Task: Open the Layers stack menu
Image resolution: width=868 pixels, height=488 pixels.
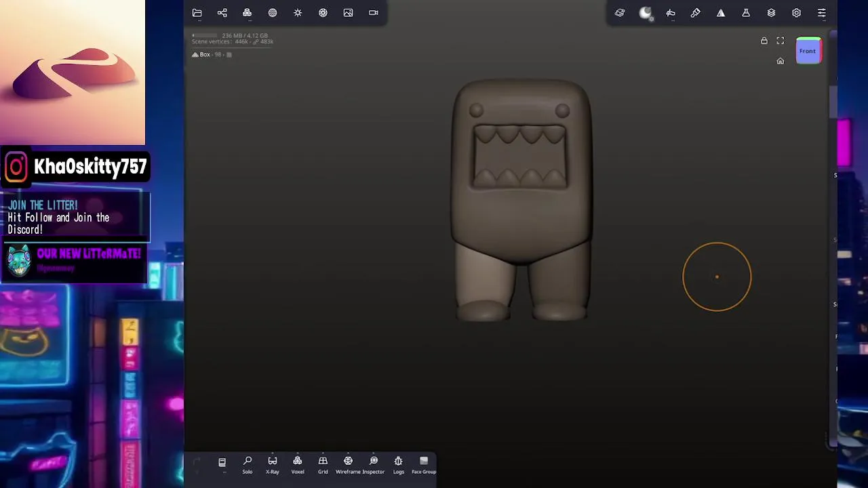Action: [x=771, y=13]
